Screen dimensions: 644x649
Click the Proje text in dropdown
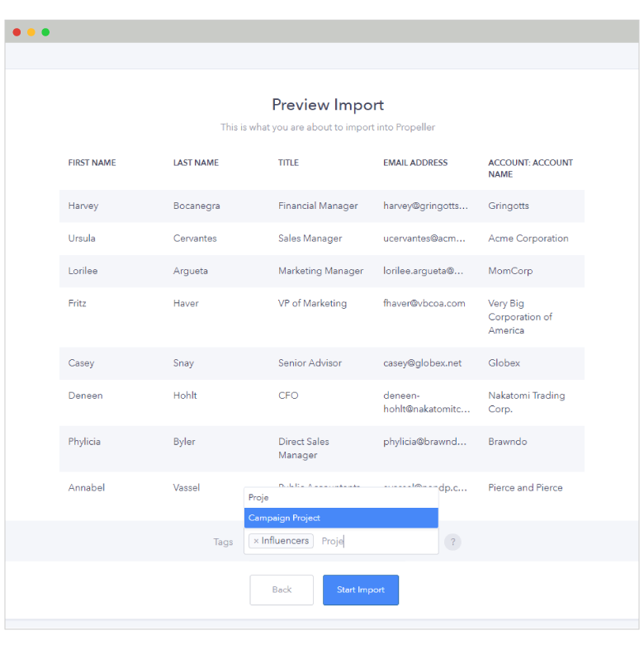[x=258, y=498]
